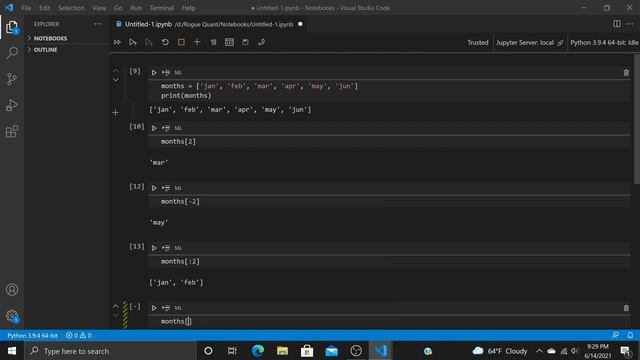Save notebook using toolbar save icon
The width and height of the screenshot is (640, 360).
tap(245, 42)
